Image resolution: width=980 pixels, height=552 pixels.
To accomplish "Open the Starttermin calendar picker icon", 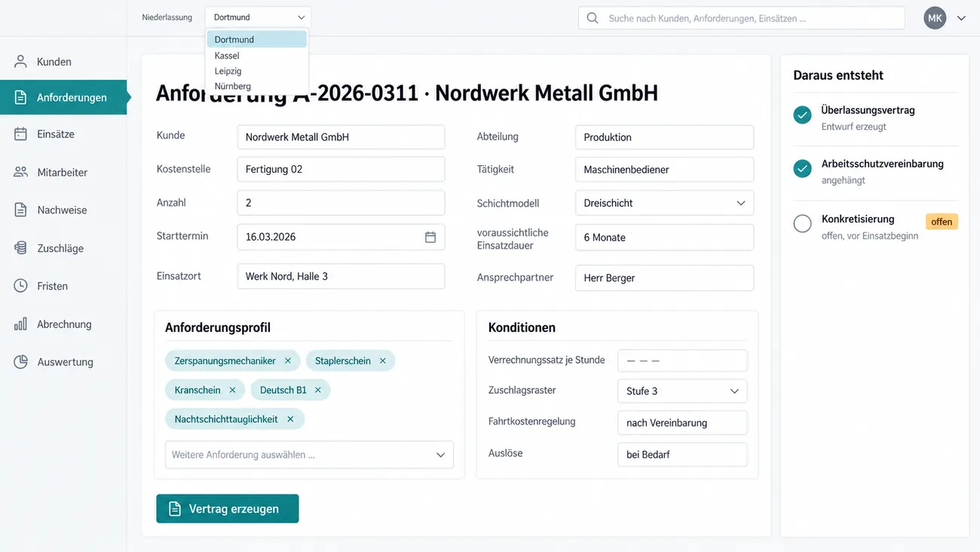I will tap(430, 237).
